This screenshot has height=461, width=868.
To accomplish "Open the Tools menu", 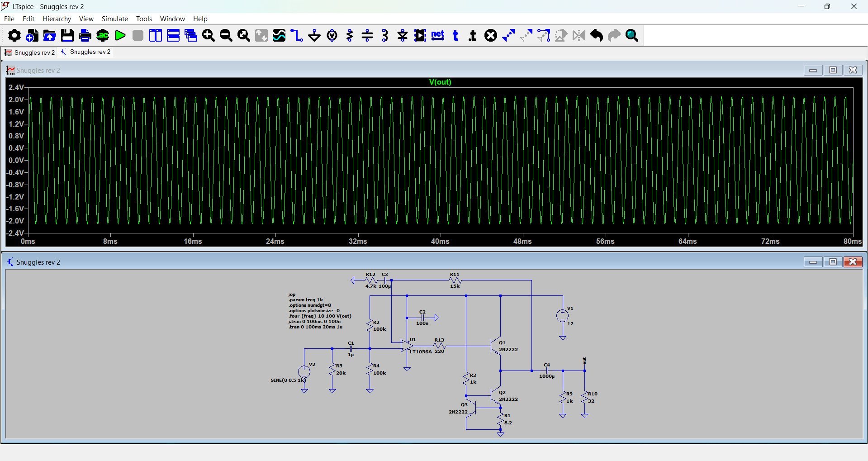I will pos(144,19).
